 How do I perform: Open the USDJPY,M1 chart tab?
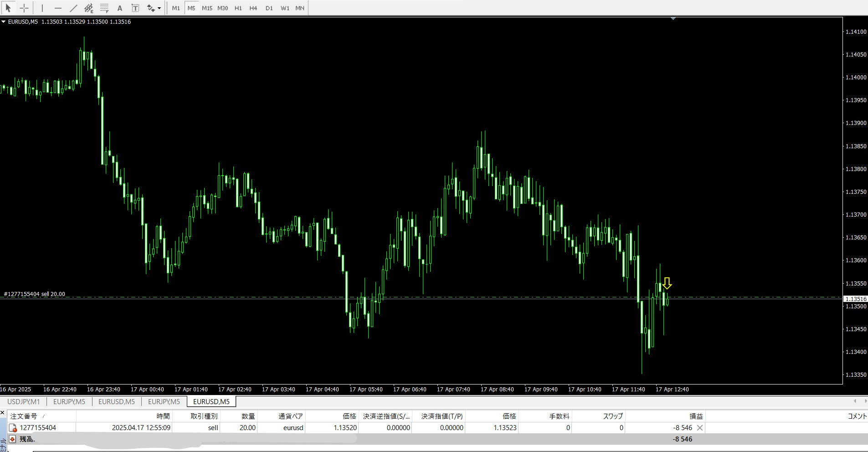coord(23,401)
